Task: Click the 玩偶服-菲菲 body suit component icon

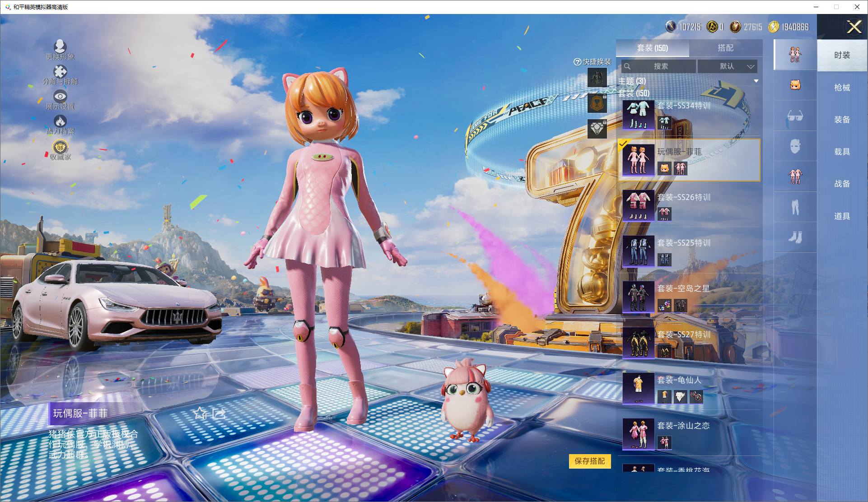Action: 680,168
